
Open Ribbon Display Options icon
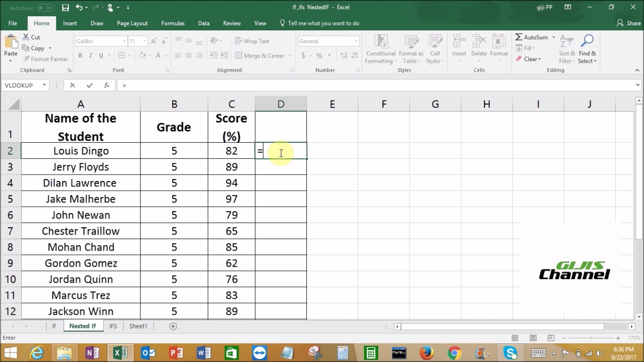click(x=568, y=8)
